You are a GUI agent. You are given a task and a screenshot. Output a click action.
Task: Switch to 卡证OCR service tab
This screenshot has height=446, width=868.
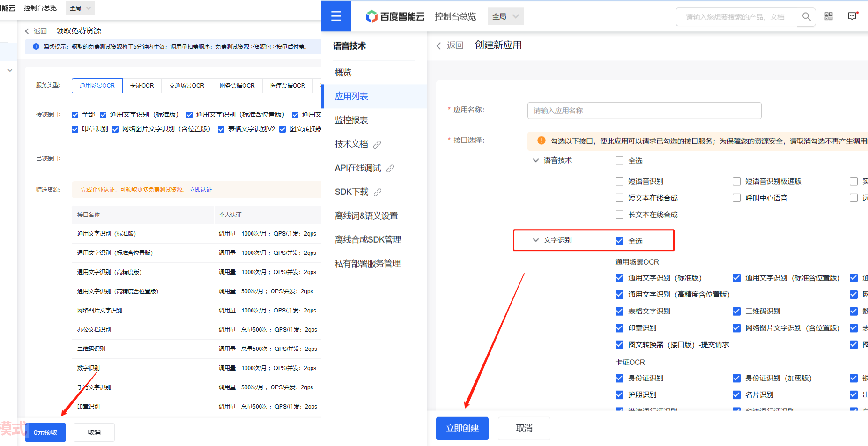pos(142,86)
